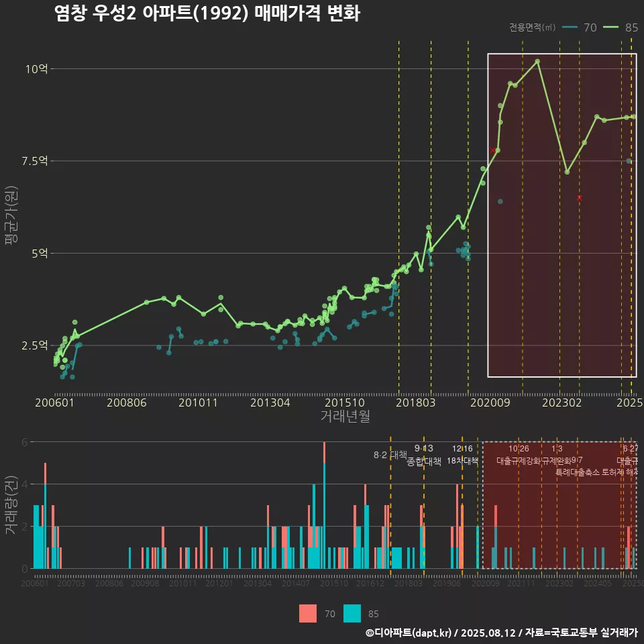Image resolution: width=644 pixels, height=644 pixels.
Task: Click the 12·16 18차대책 policy annotation
Action: pyautogui.click(x=462, y=455)
